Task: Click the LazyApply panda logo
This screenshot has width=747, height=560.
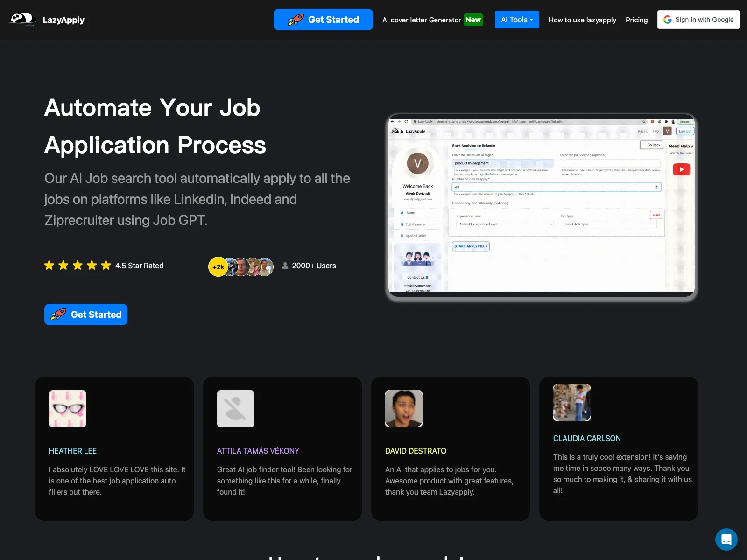Action: click(22, 20)
